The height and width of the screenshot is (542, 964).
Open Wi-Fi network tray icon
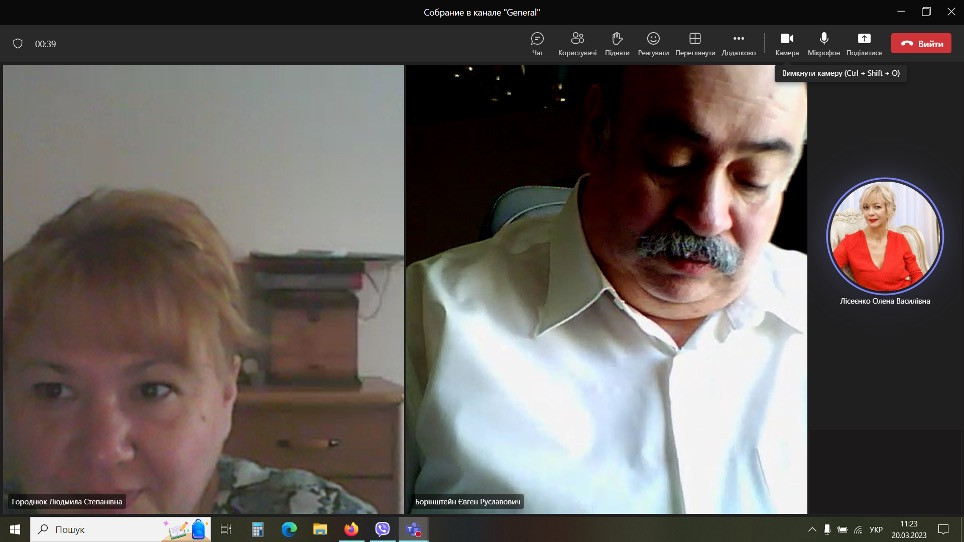coord(858,529)
